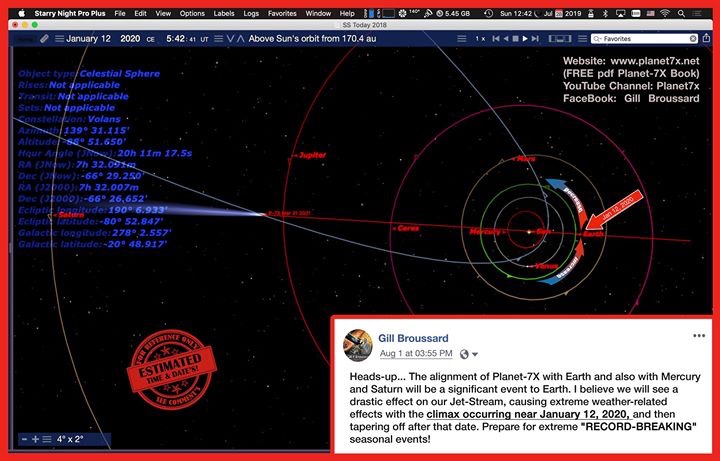
Task: Toggle the side pane layout icon
Action: point(560,39)
